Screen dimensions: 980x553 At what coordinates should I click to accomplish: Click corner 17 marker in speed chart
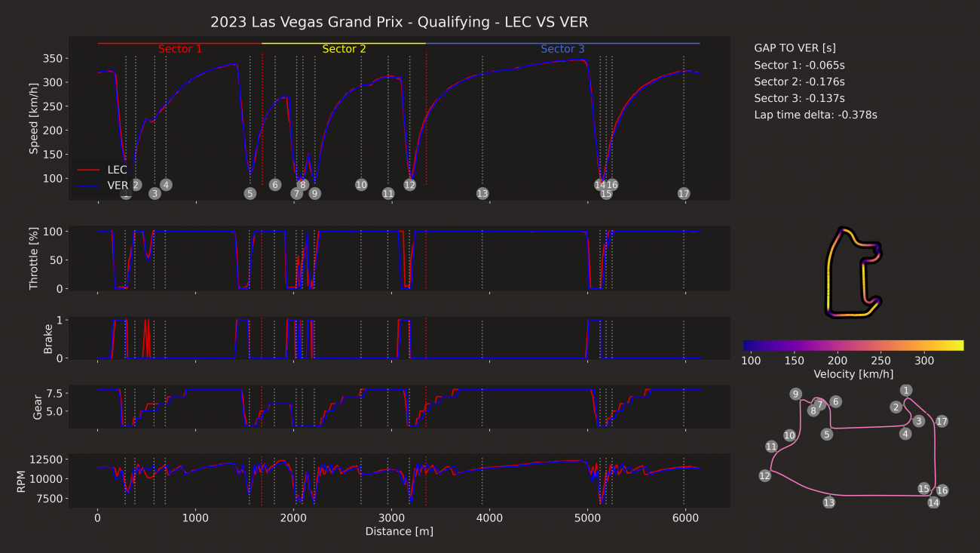pos(684,194)
